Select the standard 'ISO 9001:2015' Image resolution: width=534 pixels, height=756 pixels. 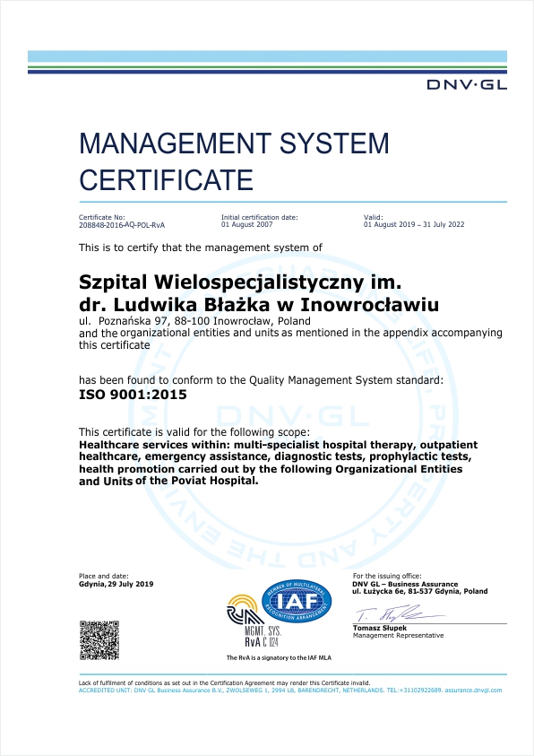coord(133,395)
